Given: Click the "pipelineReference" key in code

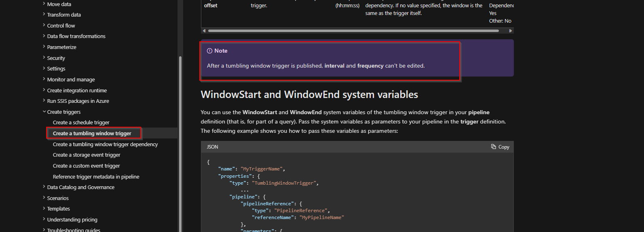Looking at the screenshot, I should pos(267,204).
